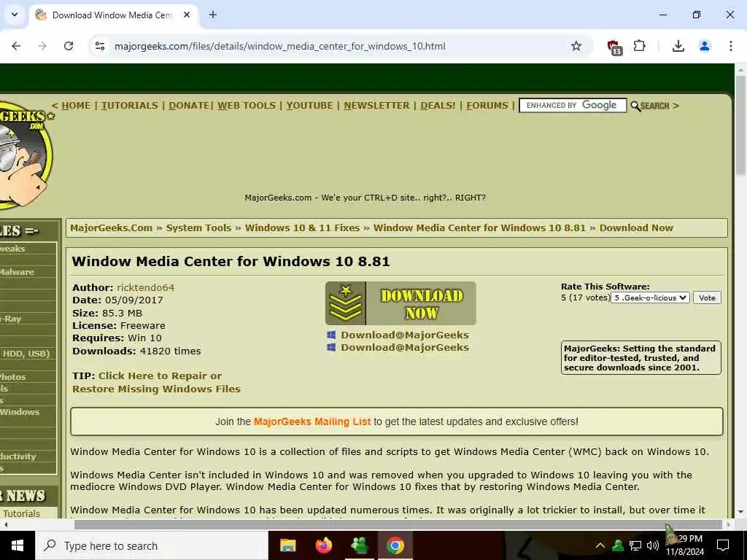Click the Malware sidebar category
747x560 pixels.
pyautogui.click(x=18, y=272)
